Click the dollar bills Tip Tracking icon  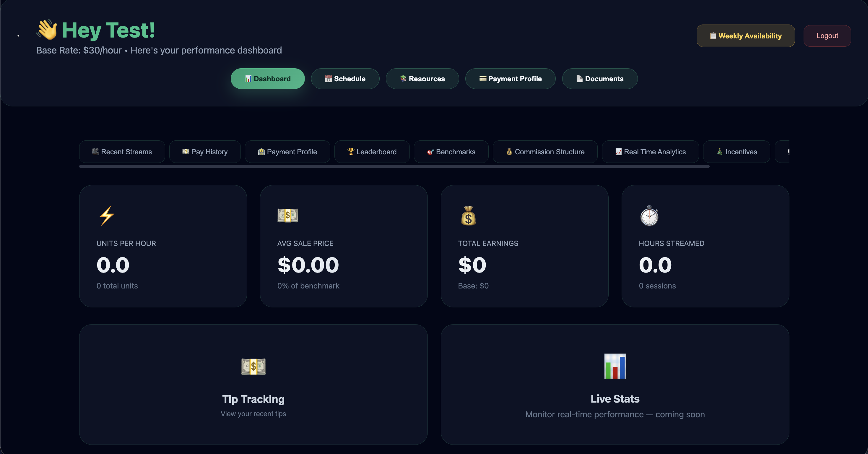pos(253,367)
